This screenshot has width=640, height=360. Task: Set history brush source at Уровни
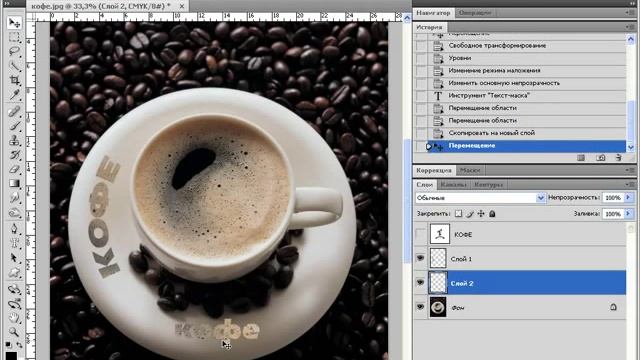click(x=421, y=58)
